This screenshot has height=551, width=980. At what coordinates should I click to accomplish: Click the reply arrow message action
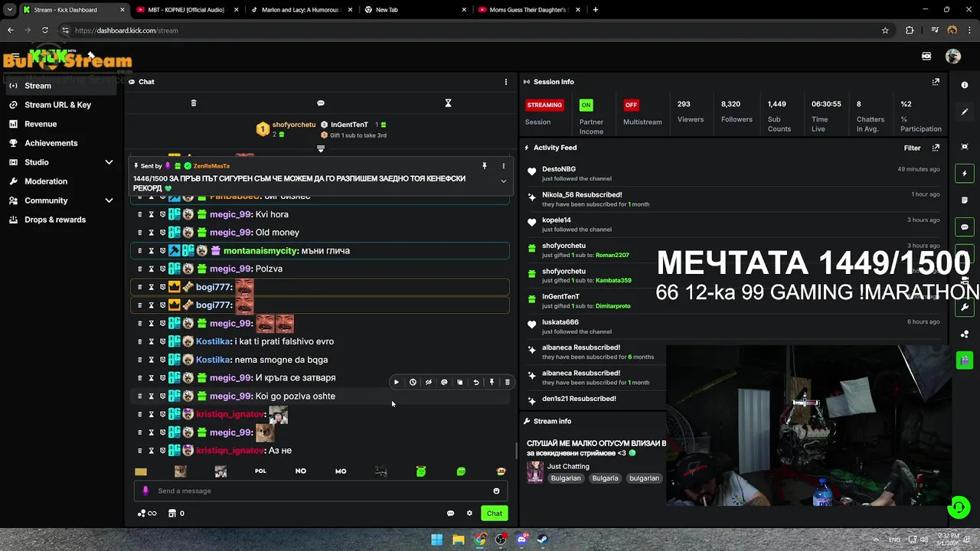coord(475,382)
